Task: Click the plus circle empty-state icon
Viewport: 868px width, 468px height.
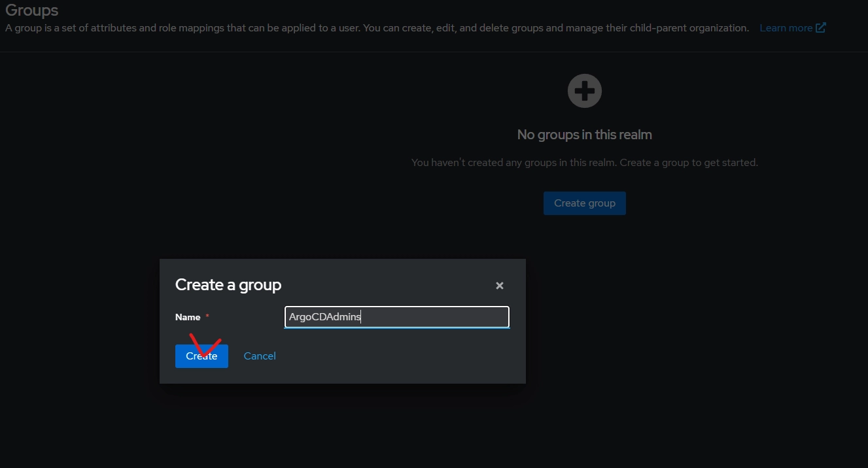Action: point(584,91)
